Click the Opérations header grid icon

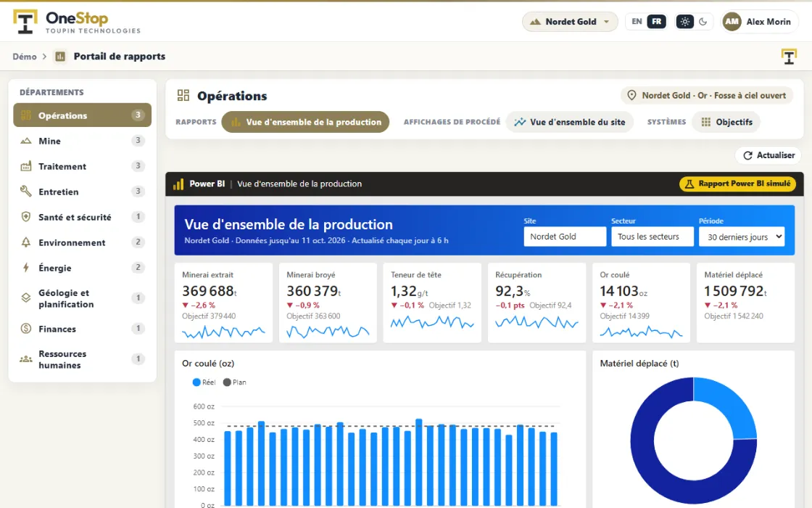(x=183, y=95)
